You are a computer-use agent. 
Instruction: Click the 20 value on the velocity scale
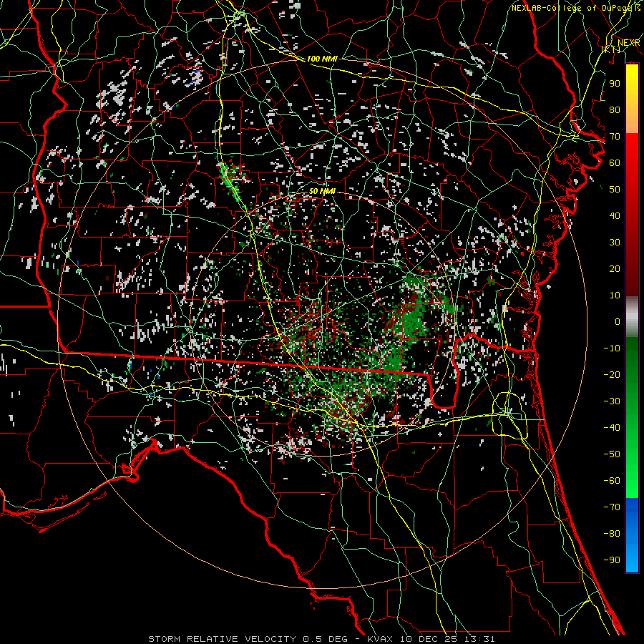615,268
